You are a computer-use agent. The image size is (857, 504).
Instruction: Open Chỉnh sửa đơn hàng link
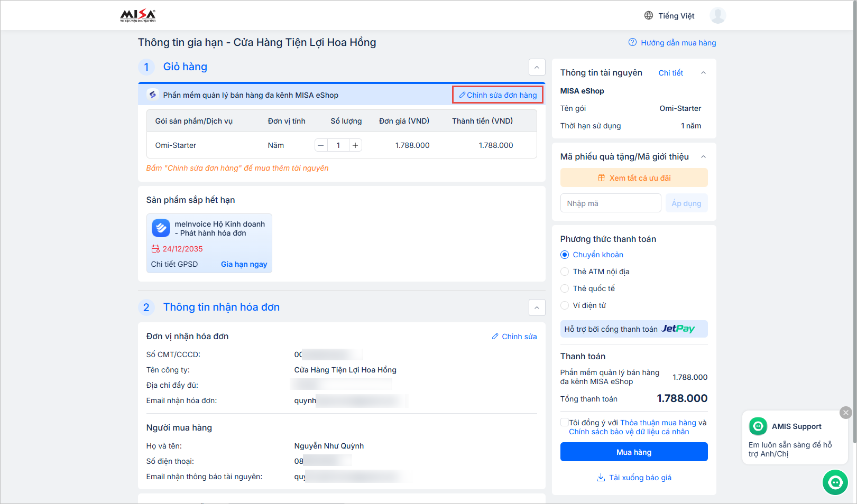497,95
